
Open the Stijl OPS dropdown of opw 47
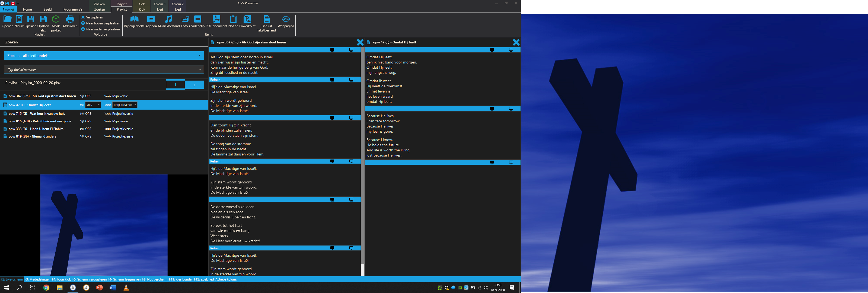point(93,105)
